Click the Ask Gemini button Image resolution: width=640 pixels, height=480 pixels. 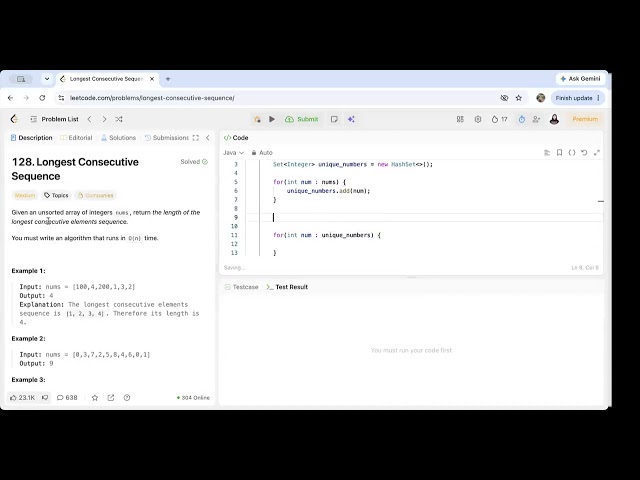[x=580, y=79]
